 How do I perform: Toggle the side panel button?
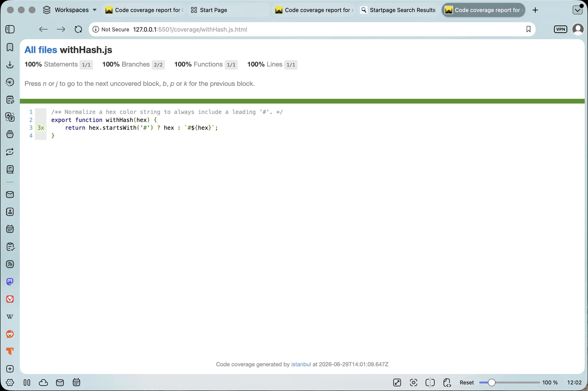click(10, 29)
